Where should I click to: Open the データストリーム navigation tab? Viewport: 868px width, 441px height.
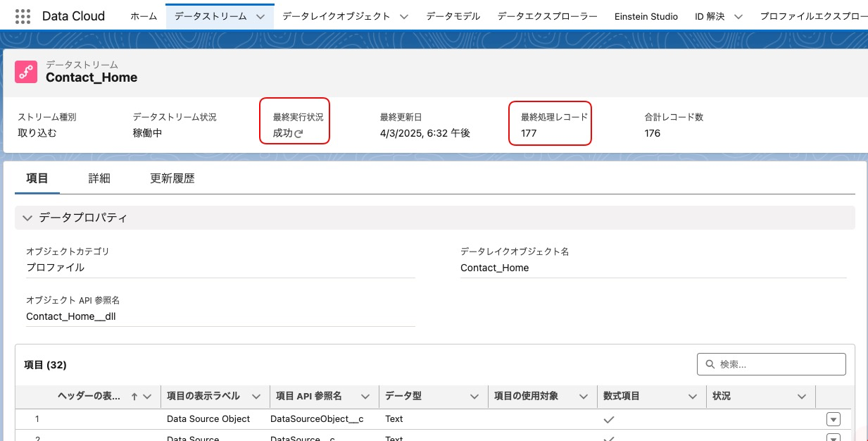click(211, 16)
